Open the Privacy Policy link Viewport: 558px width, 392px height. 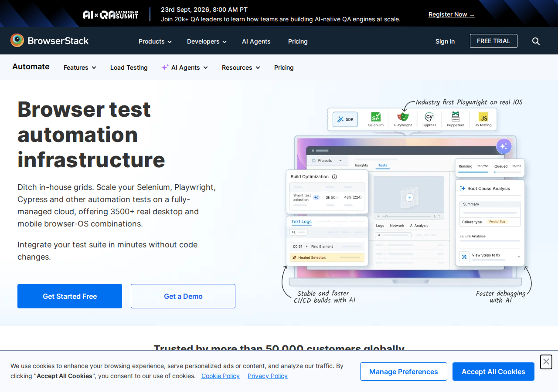[268, 376]
